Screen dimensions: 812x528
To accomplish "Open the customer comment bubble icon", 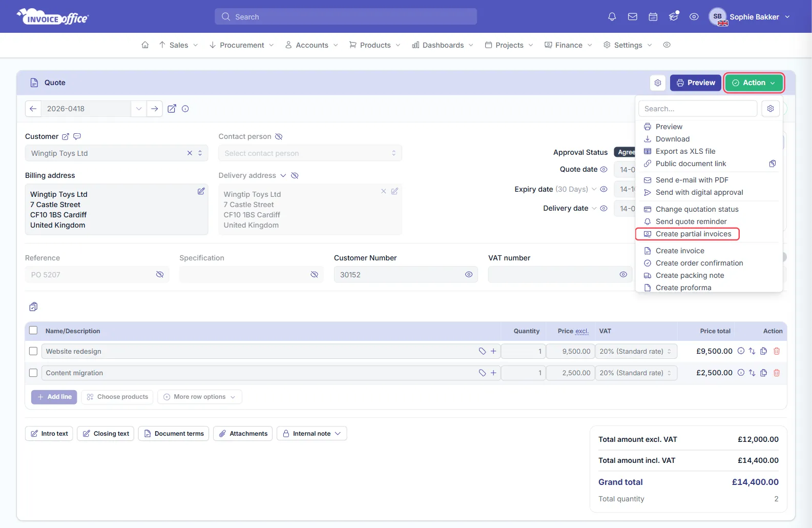I will click(77, 136).
